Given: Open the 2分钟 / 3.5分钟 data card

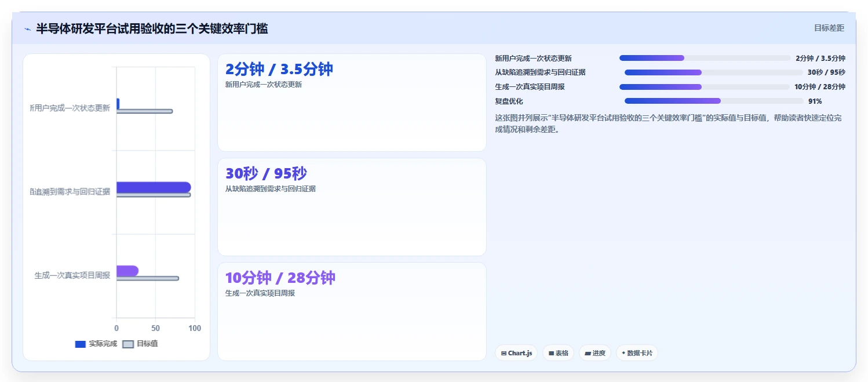Looking at the screenshot, I should click(352, 103).
